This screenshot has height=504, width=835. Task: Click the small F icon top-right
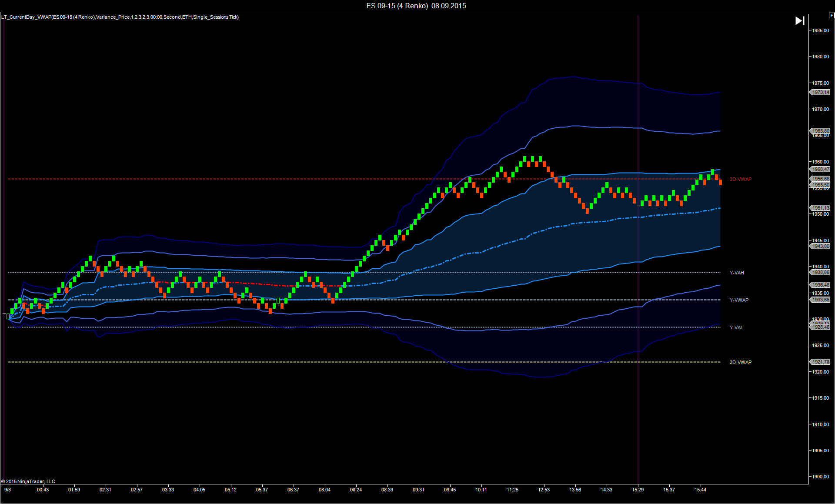click(x=831, y=16)
